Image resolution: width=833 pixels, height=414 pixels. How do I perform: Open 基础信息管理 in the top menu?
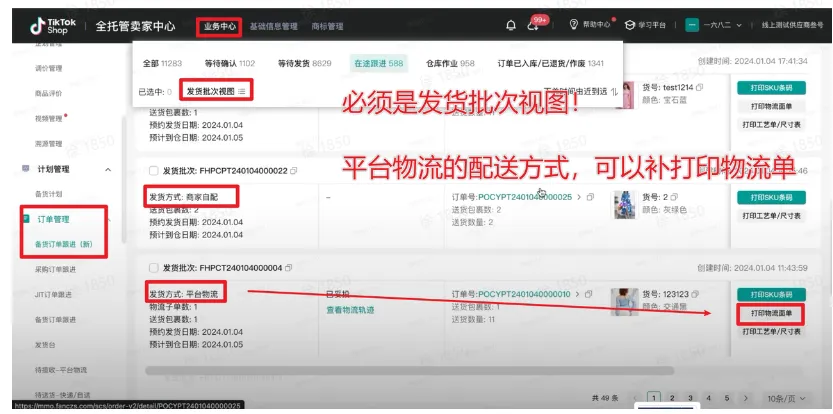pyautogui.click(x=274, y=26)
